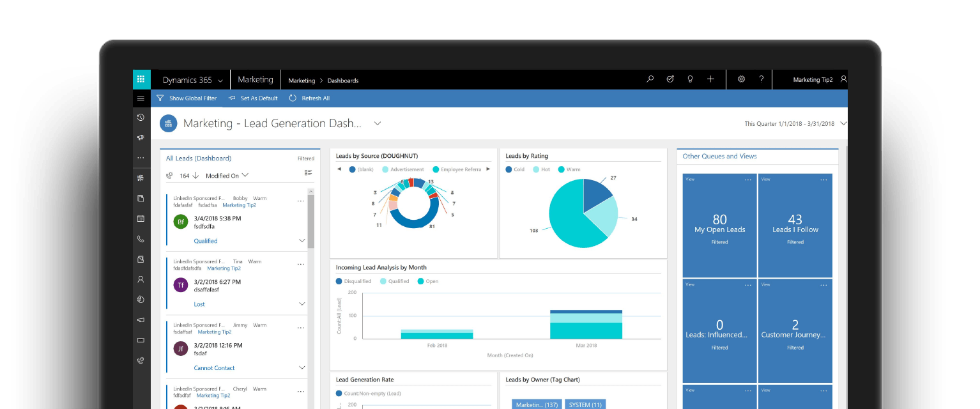
Task: Click the user profile icon beside Marketing Tip2
Action: coord(843,79)
